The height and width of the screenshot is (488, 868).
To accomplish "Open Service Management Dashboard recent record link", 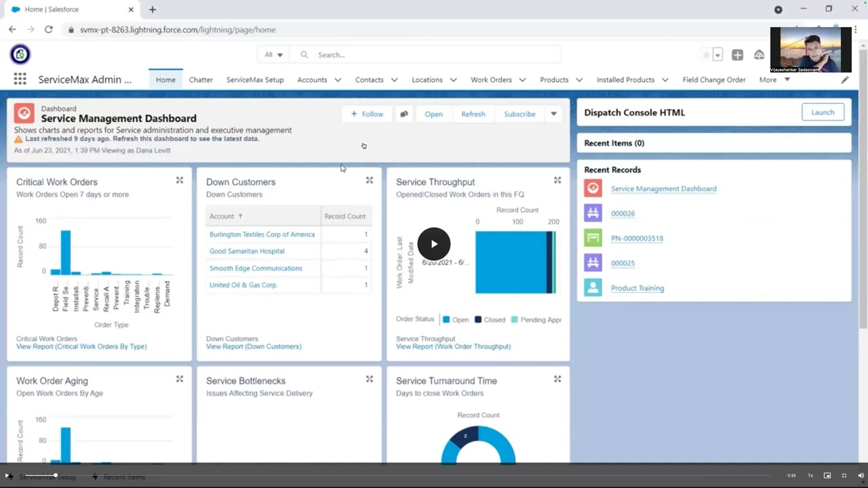I will pyautogui.click(x=663, y=188).
